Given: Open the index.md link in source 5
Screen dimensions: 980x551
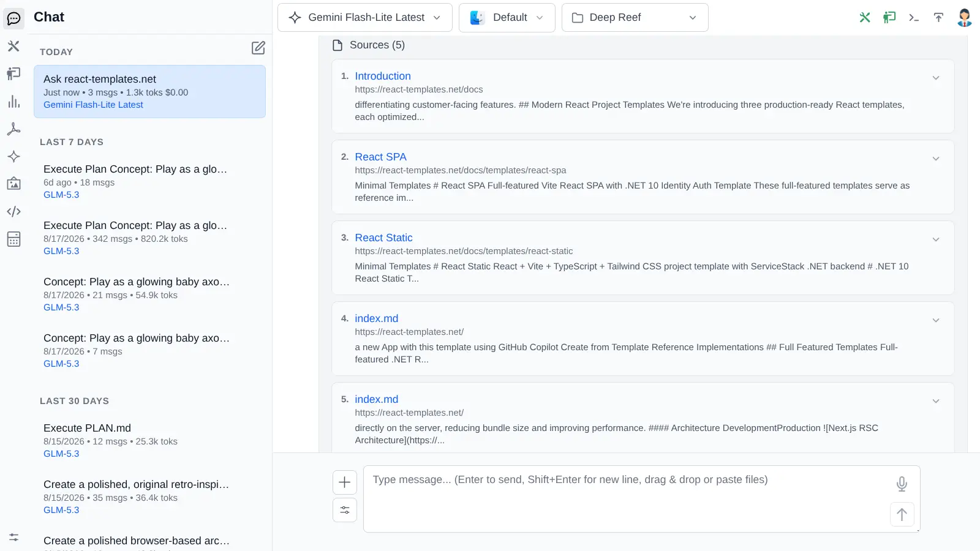Looking at the screenshot, I should click(377, 399).
